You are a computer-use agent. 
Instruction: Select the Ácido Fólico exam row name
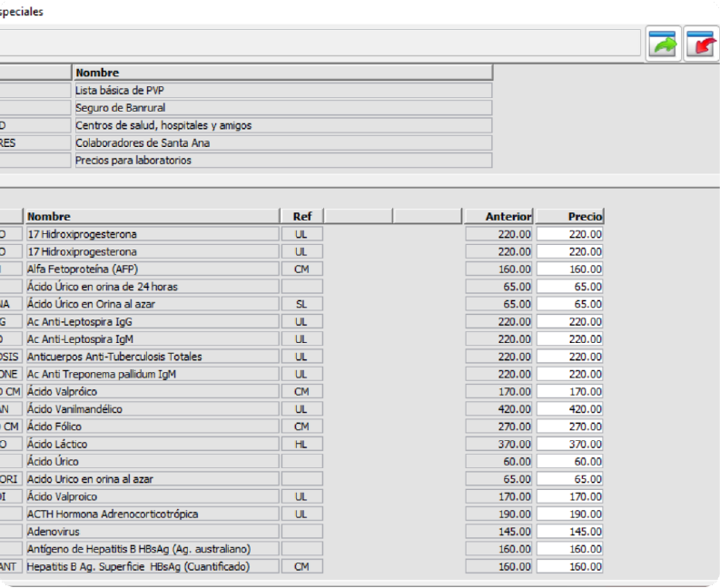(x=152, y=426)
